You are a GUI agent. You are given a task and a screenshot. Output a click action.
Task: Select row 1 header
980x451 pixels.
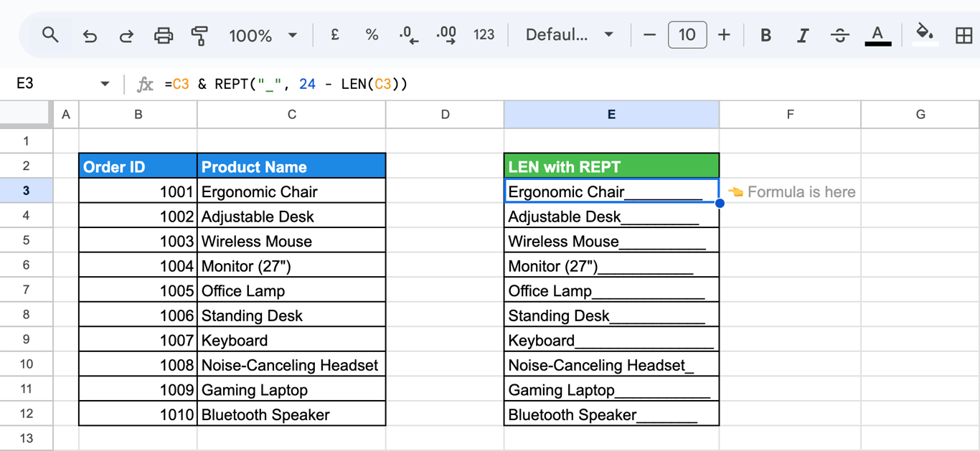[27, 141]
